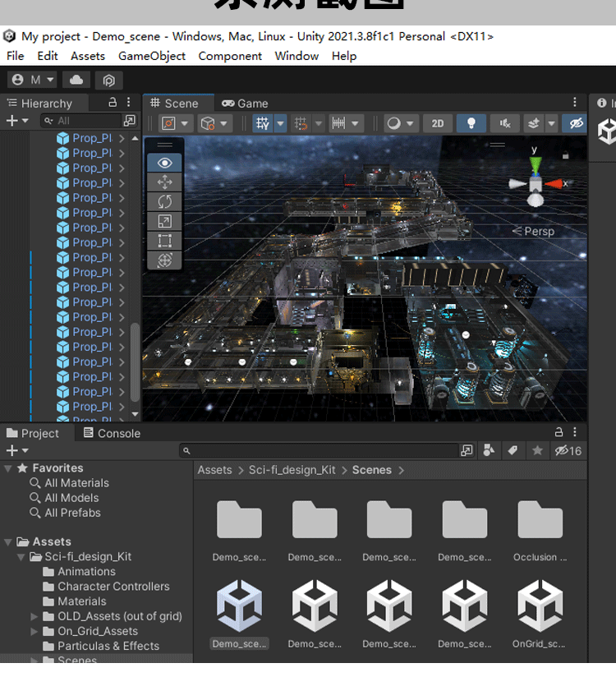
Task: Open the Unity package manager hexagon icon
Action: (108, 80)
